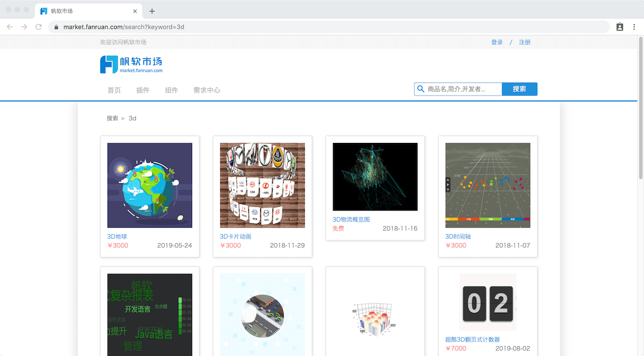Image resolution: width=644 pixels, height=356 pixels.
Task: Open the 插件 navigation item
Action: point(143,90)
